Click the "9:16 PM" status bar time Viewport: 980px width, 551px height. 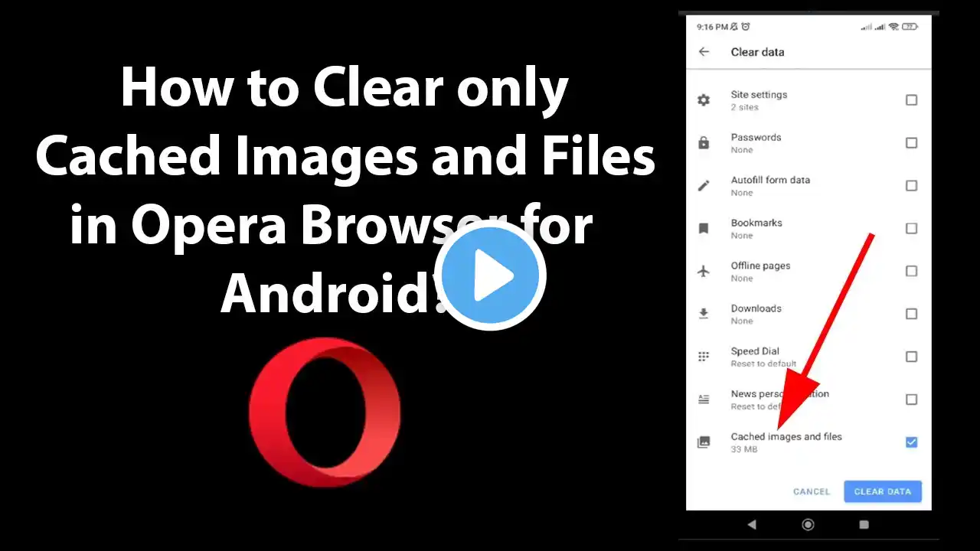tap(711, 27)
